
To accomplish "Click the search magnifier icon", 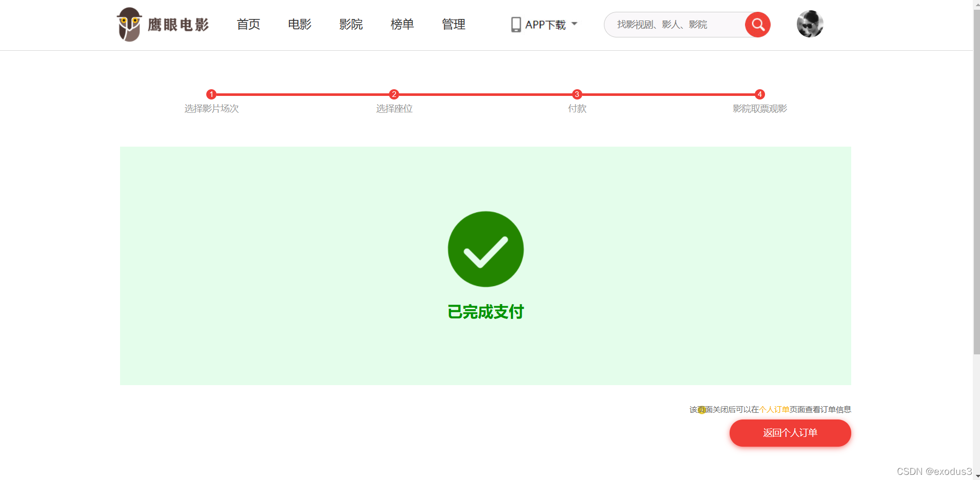I will (x=758, y=24).
